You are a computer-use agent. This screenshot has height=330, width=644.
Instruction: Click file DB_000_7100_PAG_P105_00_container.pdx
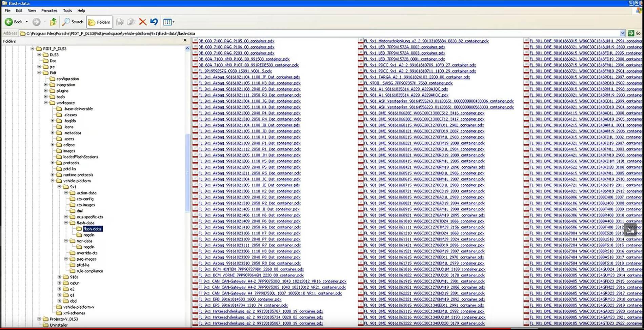coord(236,41)
